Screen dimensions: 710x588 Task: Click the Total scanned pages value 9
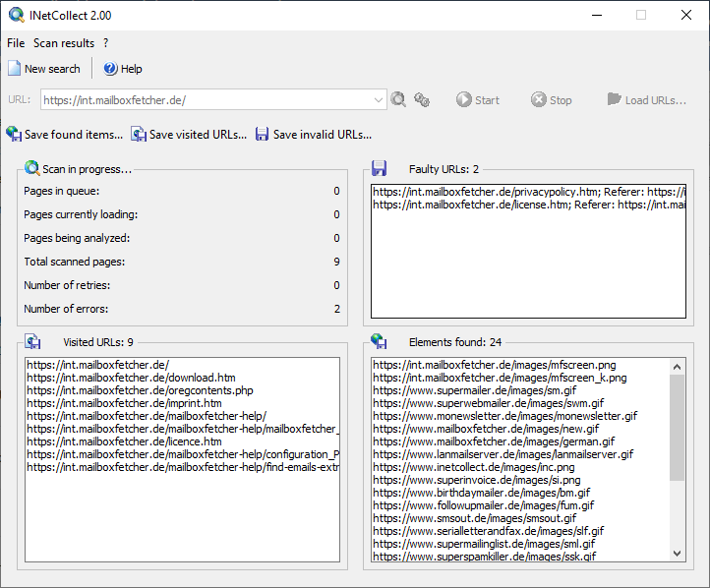[336, 262]
